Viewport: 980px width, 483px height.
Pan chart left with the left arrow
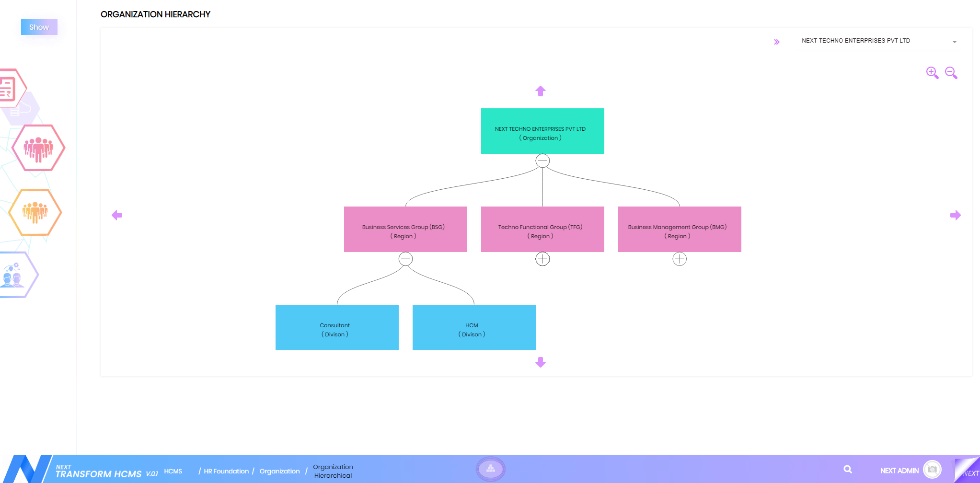(x=117, y=215)
